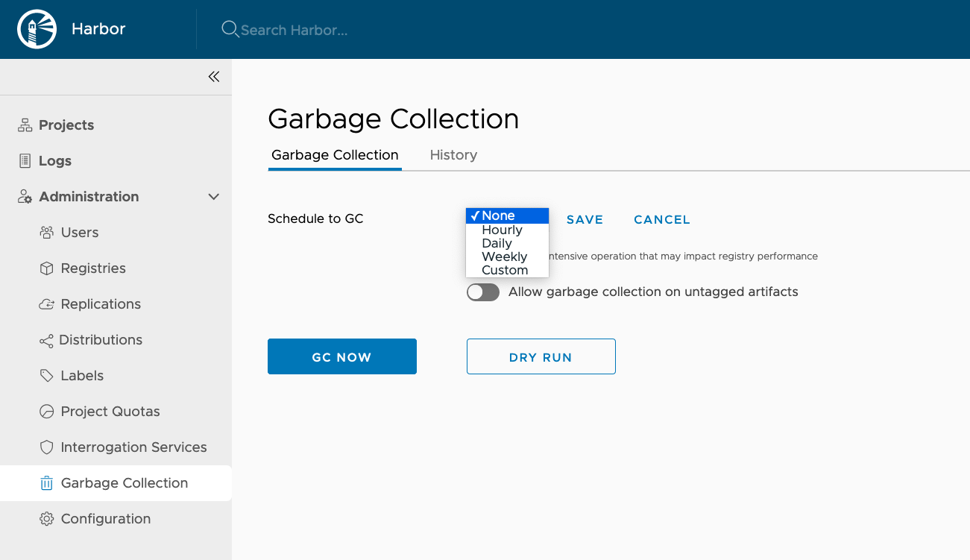This screenshot has height=560, width=970.
Task: Collapse the sidebar with double-chevron icon
Action: coord(214,77)
